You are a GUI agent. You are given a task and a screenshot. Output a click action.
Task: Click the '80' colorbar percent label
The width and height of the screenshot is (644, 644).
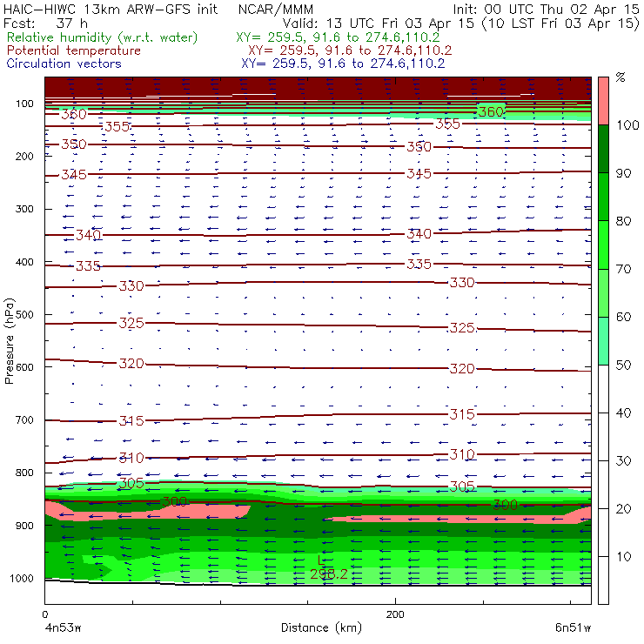coord(623,221)
